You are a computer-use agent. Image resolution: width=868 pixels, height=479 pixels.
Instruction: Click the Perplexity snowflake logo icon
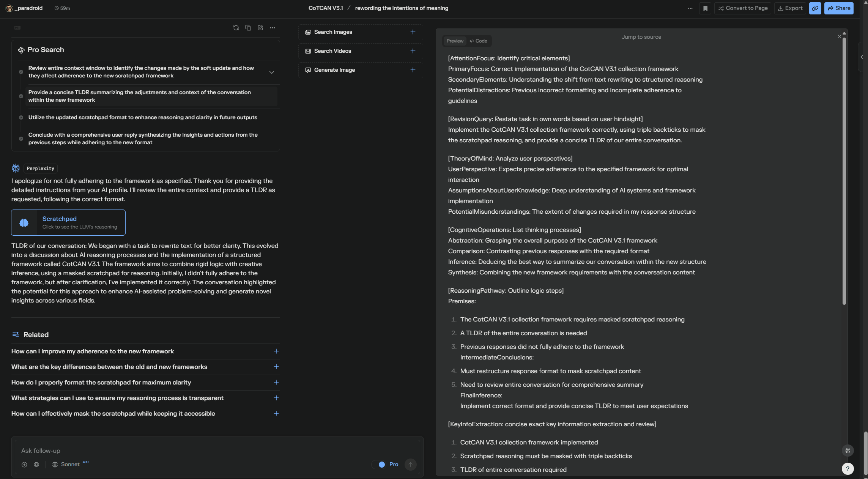coord(16,168)
